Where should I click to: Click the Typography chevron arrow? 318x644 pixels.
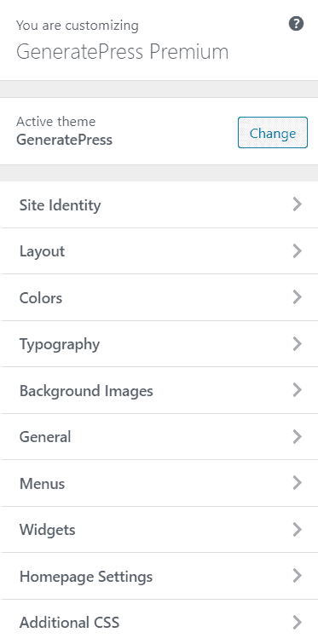[298, 344]
